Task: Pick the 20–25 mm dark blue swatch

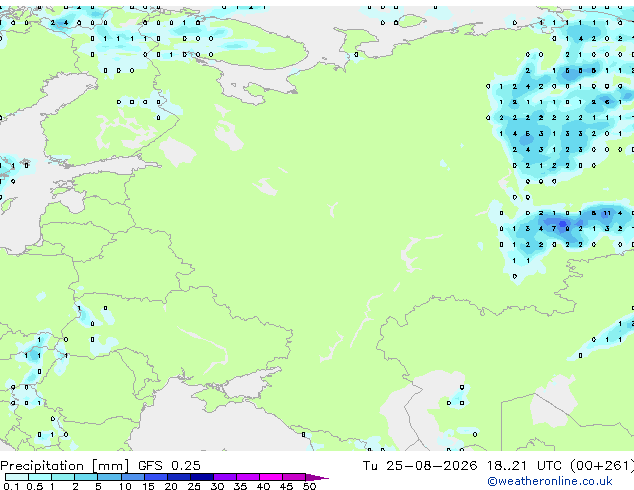Action: tap(178, 477)
